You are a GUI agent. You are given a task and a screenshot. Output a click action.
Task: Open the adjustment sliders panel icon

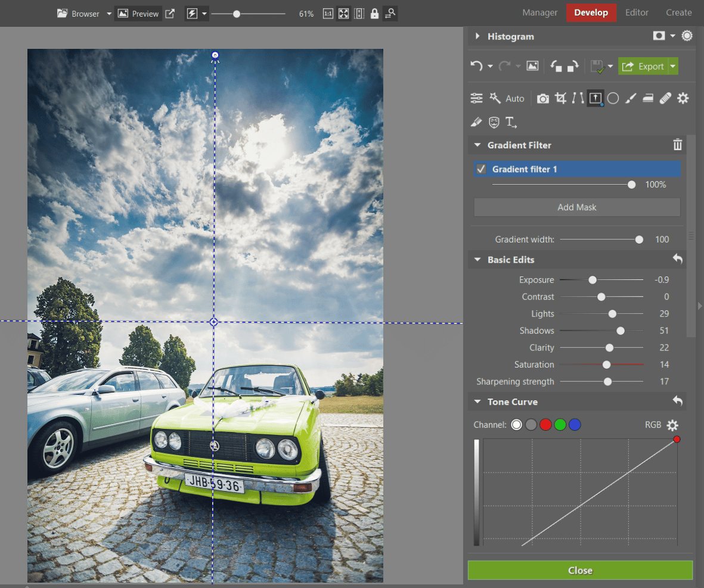tap(476, 98)
